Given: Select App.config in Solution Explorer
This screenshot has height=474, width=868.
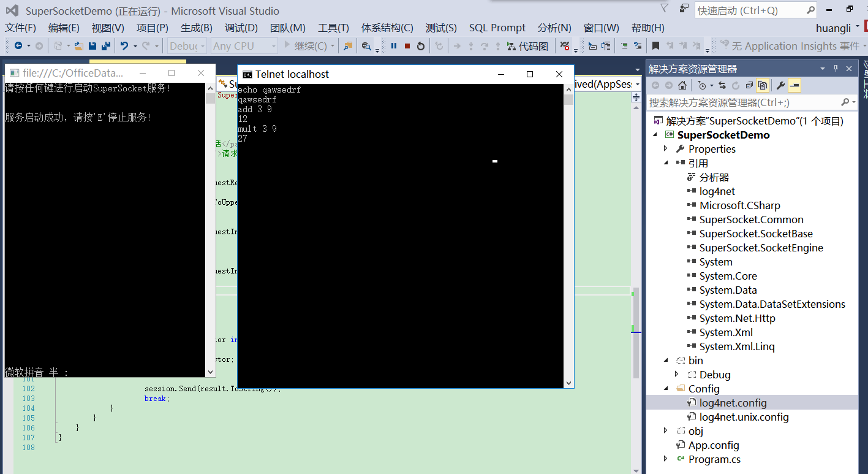Looking at the screenshot, I should (714, 445).
